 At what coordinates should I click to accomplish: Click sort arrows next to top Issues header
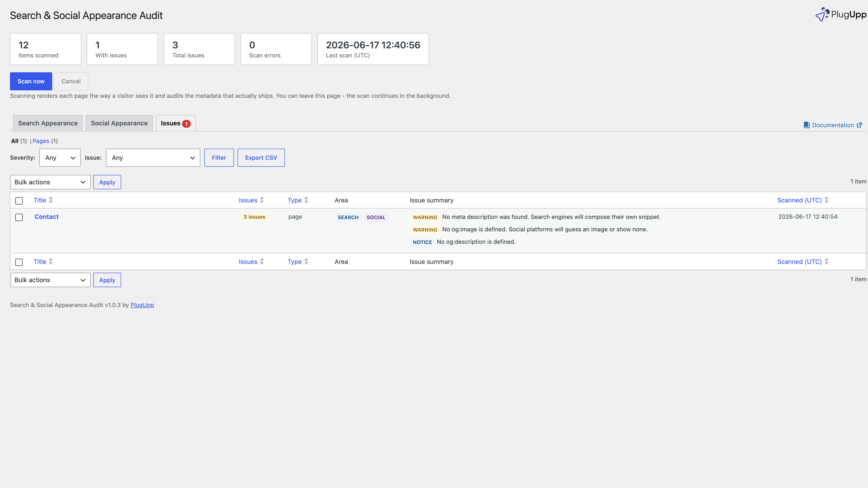tap(262, 200)
